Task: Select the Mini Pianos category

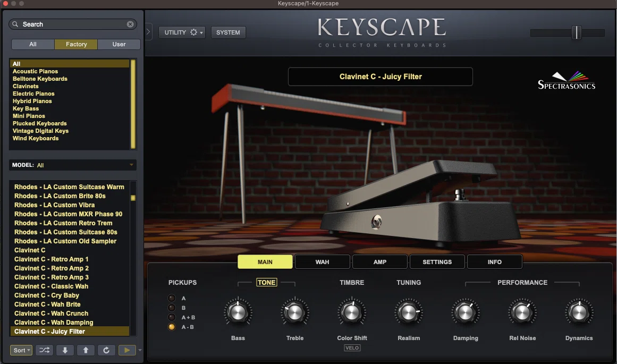Action: [x=29, y=116]
